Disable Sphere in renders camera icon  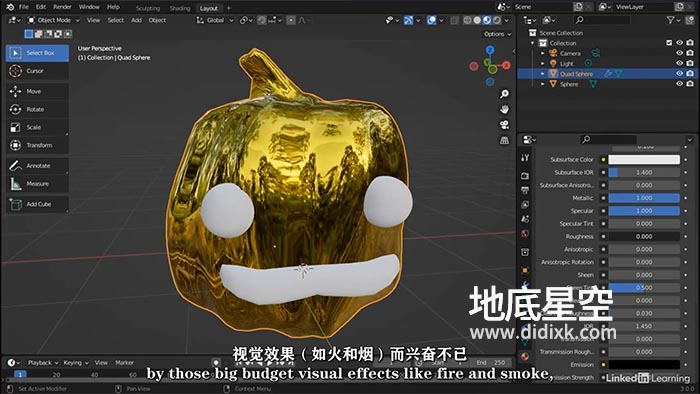(x=690, y=84)
